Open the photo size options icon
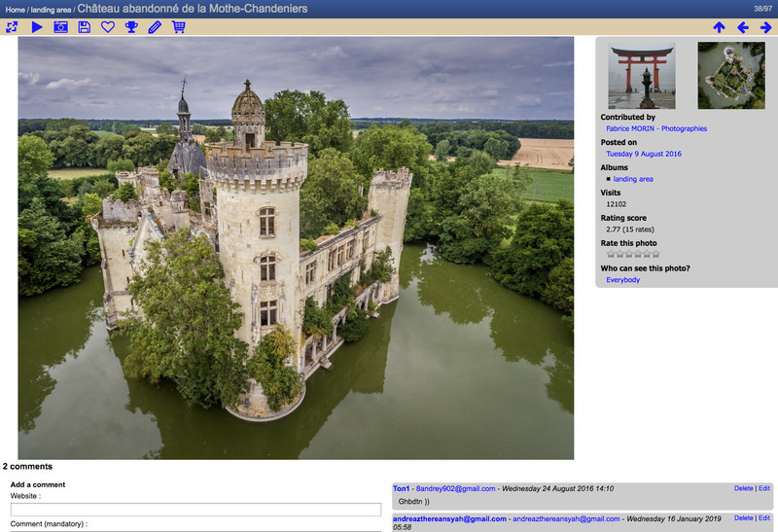The width and height of the screenshot is (778, 532). point(12,27)
